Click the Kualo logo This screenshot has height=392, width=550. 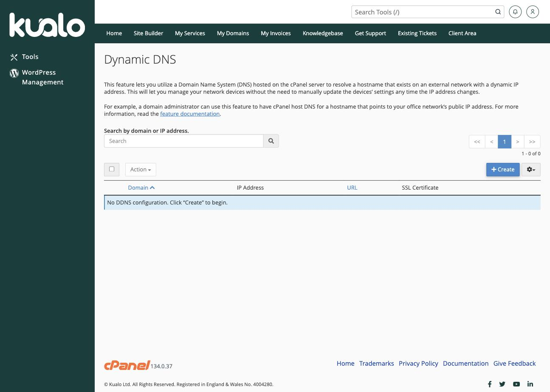[x=47, y=25]
